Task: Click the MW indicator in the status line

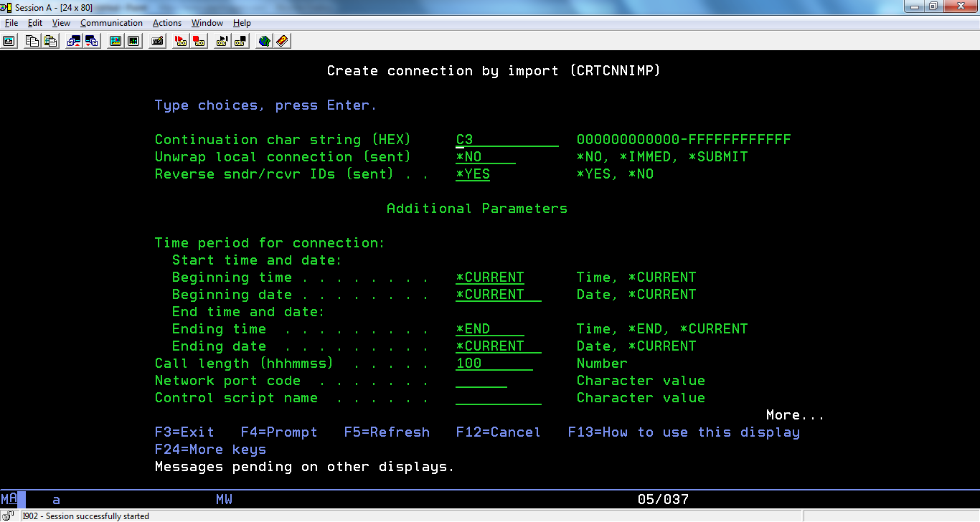Action: [224, 500]
